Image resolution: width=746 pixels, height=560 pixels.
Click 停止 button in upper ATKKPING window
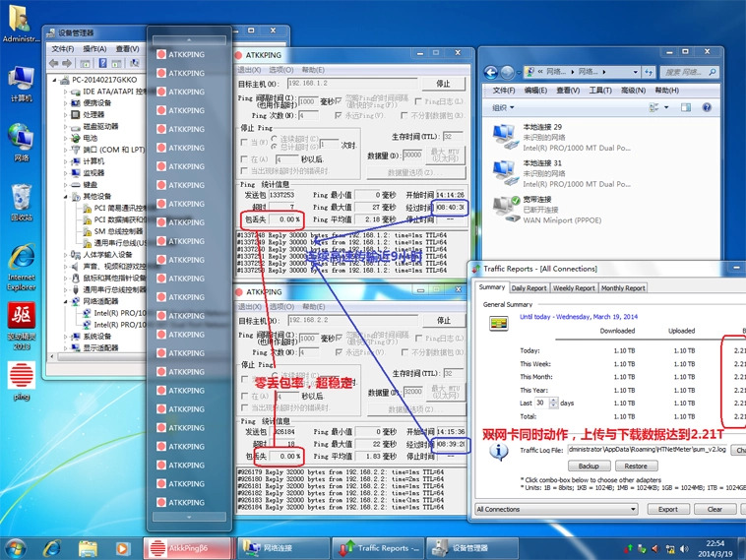pyautogui.click(x=443, y=85)
